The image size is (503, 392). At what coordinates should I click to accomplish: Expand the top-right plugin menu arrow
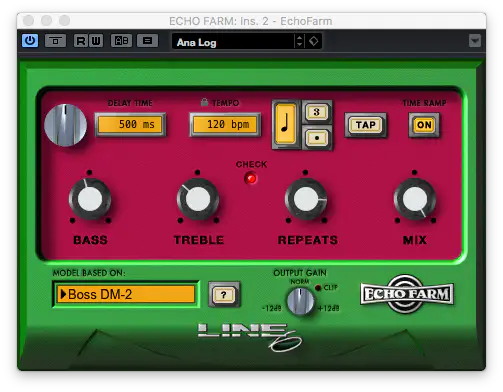click(475, 41)
